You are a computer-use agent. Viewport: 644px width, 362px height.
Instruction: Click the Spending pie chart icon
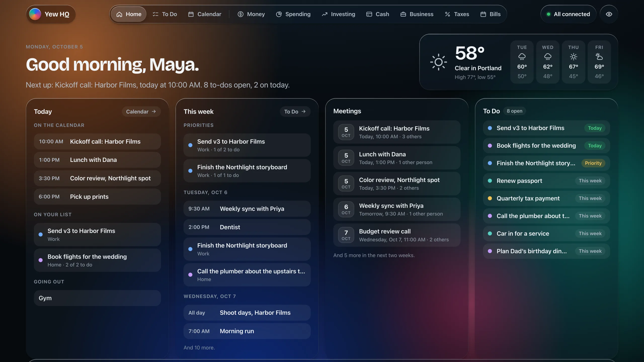[279, 14]
